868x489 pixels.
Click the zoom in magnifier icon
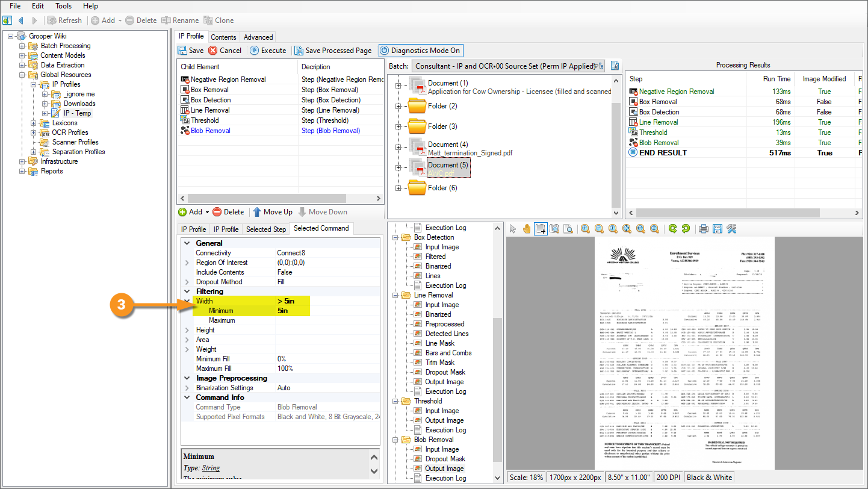pyautogui.click(x=585, y=229)
